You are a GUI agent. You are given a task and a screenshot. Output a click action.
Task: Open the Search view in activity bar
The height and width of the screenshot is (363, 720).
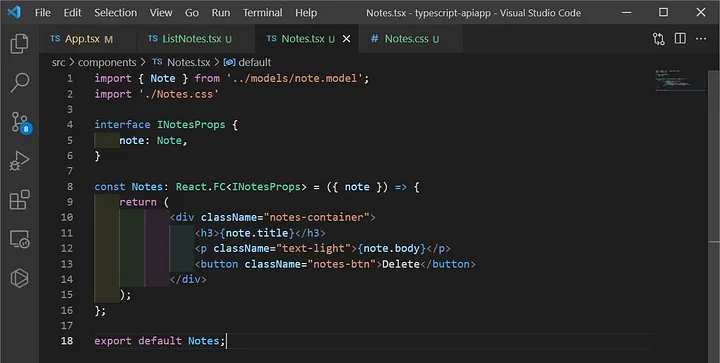(x=19, y=83)
